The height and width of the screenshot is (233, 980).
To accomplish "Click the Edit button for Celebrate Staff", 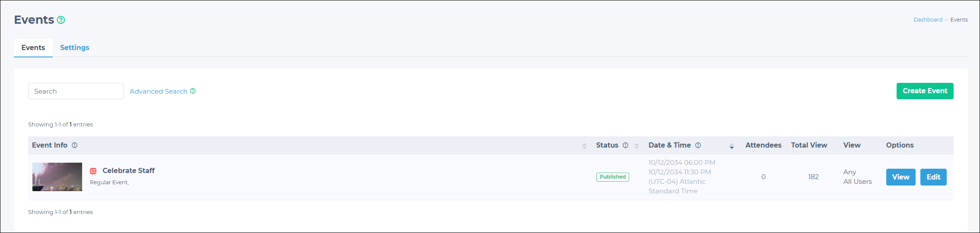I will (933, 177).
